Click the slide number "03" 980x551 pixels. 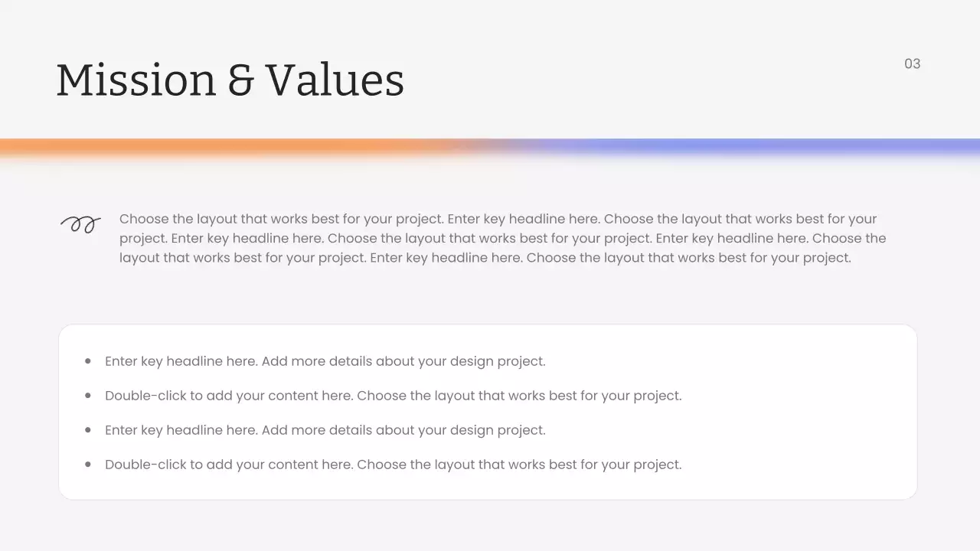[x=912, y=64]
